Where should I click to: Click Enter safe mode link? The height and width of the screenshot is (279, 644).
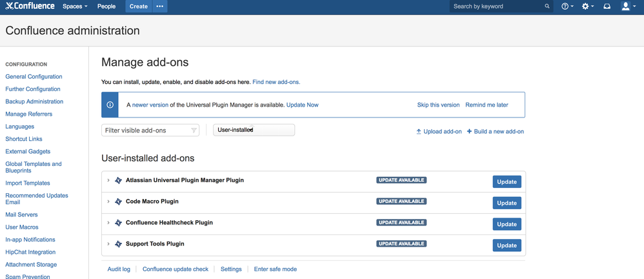[275, 269]
